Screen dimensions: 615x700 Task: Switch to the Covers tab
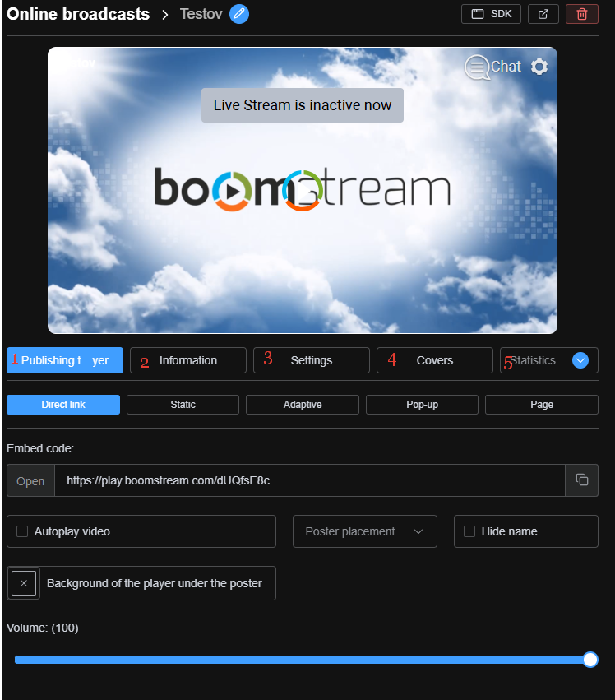pos(435,360)
